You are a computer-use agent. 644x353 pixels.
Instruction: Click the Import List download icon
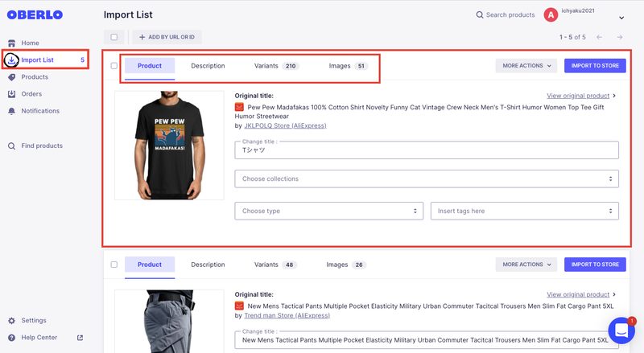[x=11, y=60]
